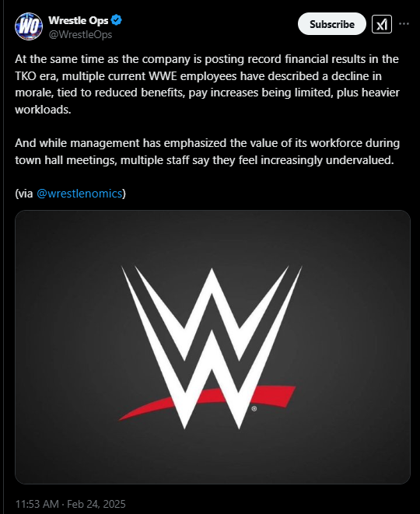Open the three-dot more options menu
The height and width of the screenshot is (514, 420).
coord(404,24)
